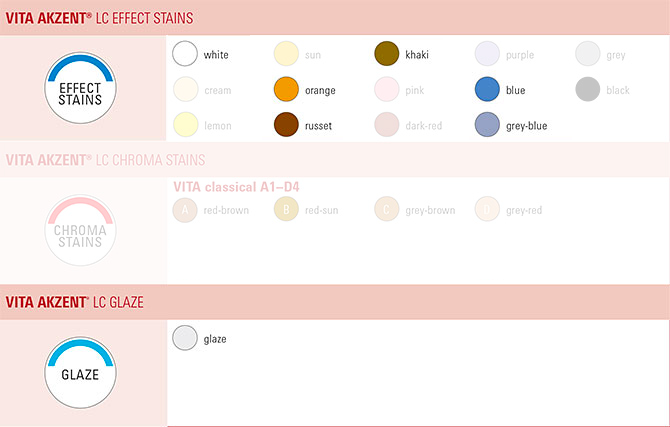Select the white stain swatch

(x=185, y=54)
